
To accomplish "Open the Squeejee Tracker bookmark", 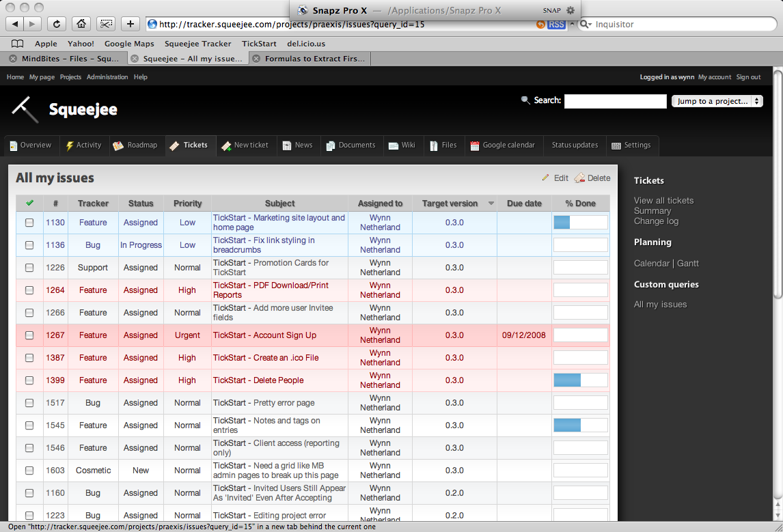I will coord(197,44).
